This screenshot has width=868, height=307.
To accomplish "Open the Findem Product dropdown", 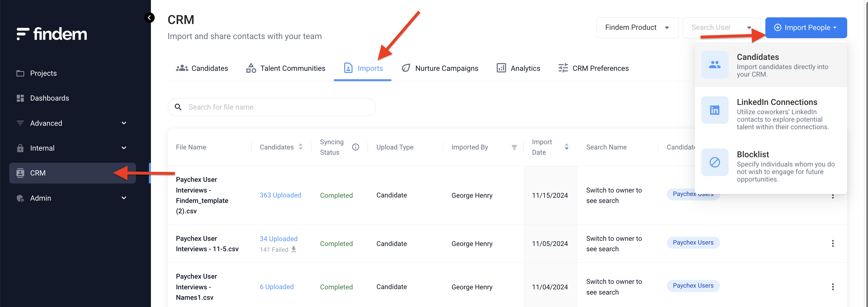I will (x=637, y=28).
